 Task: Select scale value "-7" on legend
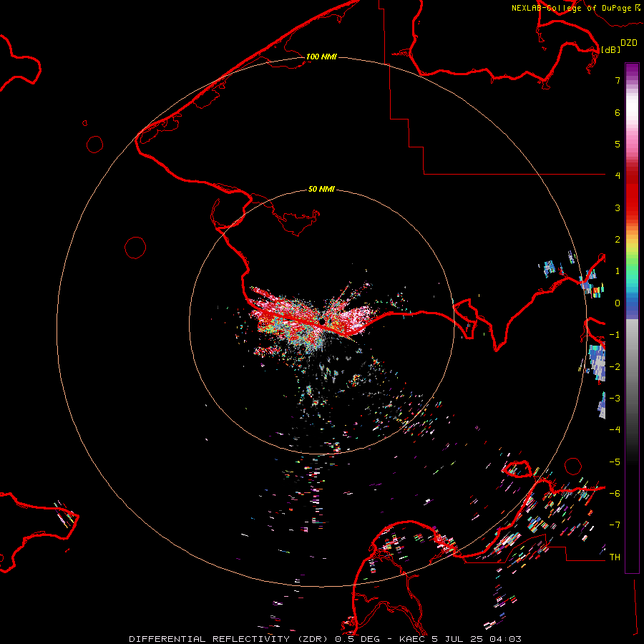[x=615, y=525]
